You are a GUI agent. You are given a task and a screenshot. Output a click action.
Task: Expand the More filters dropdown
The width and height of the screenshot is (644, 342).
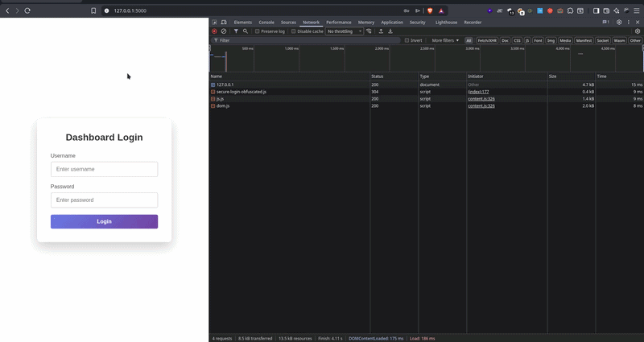[445, 40]
